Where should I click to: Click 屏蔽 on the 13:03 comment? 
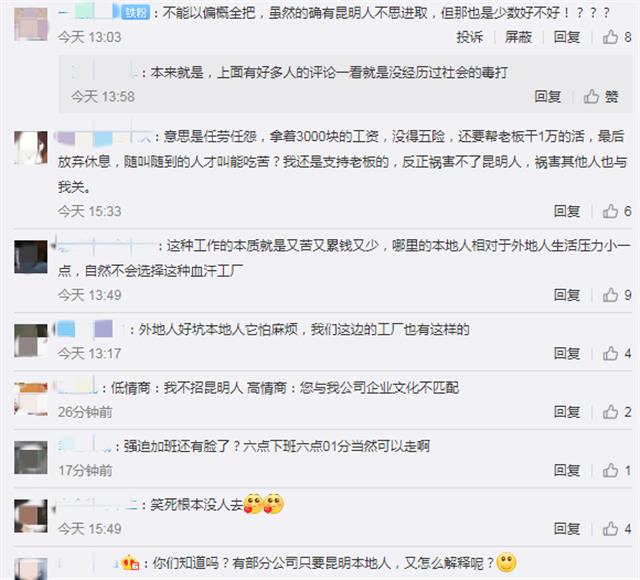518,37
